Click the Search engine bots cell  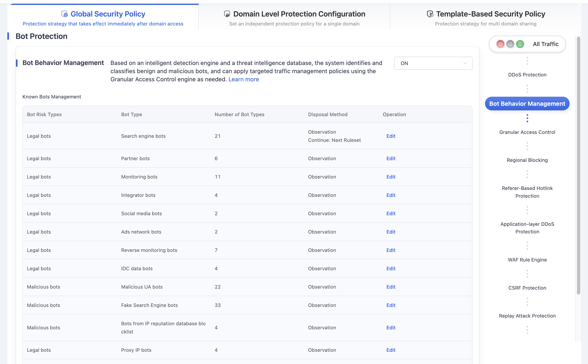143,136
